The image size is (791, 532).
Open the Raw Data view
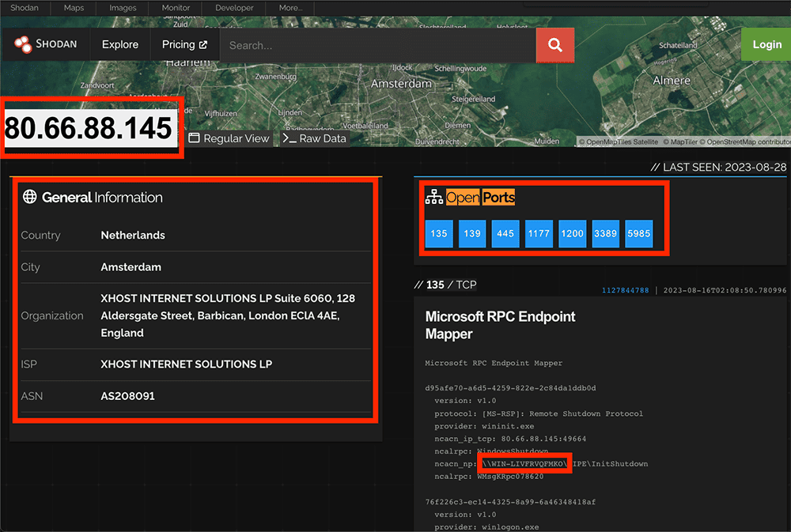pos(314,138)
